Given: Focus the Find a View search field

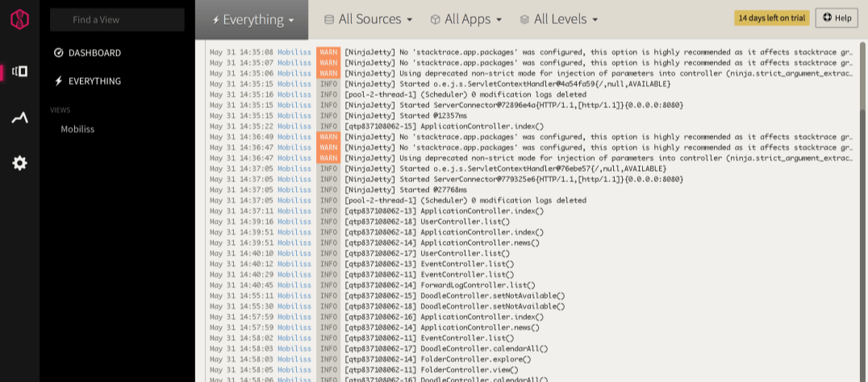Looking at the screenshot, I should coord(117,19).
